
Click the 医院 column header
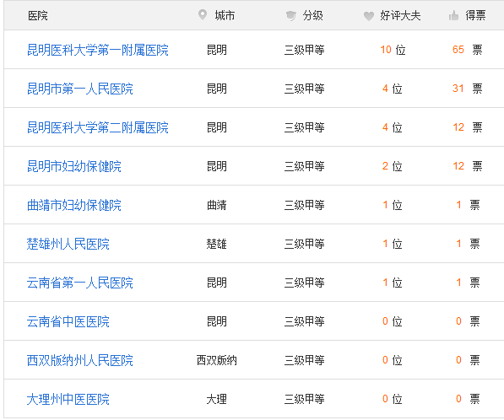click(38, 15)
